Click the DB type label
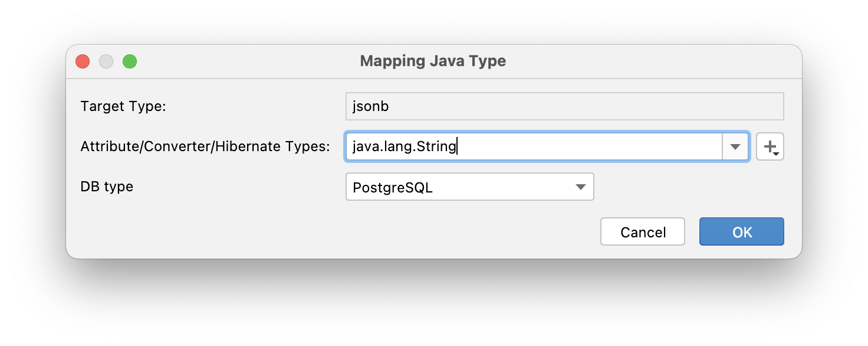Screen dimensions: 868x346 106,187
